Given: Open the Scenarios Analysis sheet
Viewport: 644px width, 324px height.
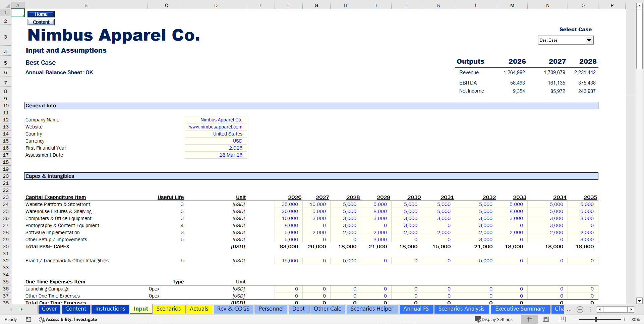Looking at the screenshot, I should pos(462,309).
